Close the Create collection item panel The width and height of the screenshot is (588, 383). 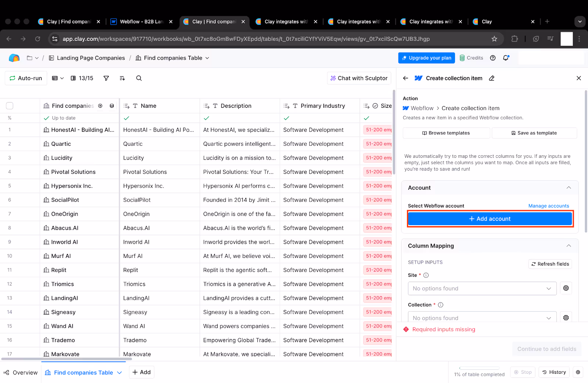point(579,78)
